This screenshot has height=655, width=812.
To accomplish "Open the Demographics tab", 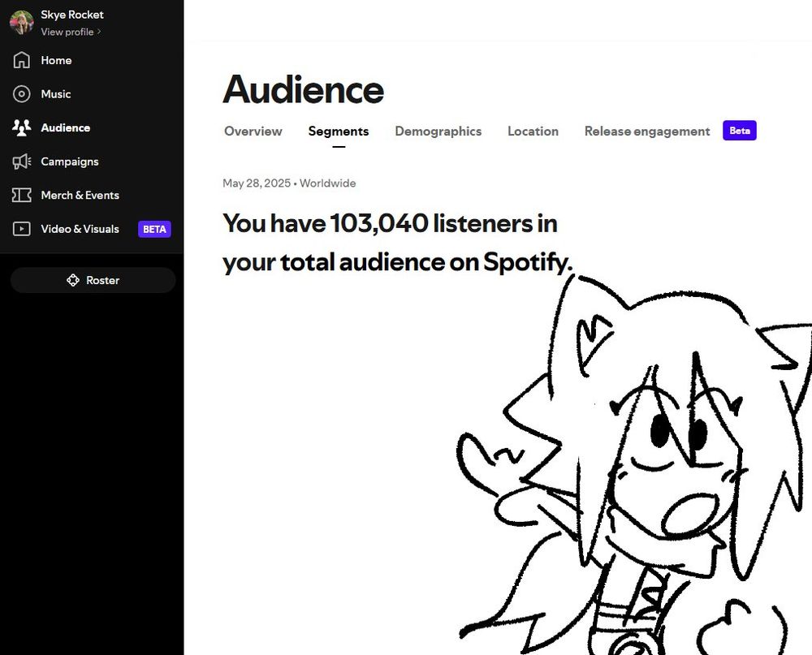I will tap(438, 131).
